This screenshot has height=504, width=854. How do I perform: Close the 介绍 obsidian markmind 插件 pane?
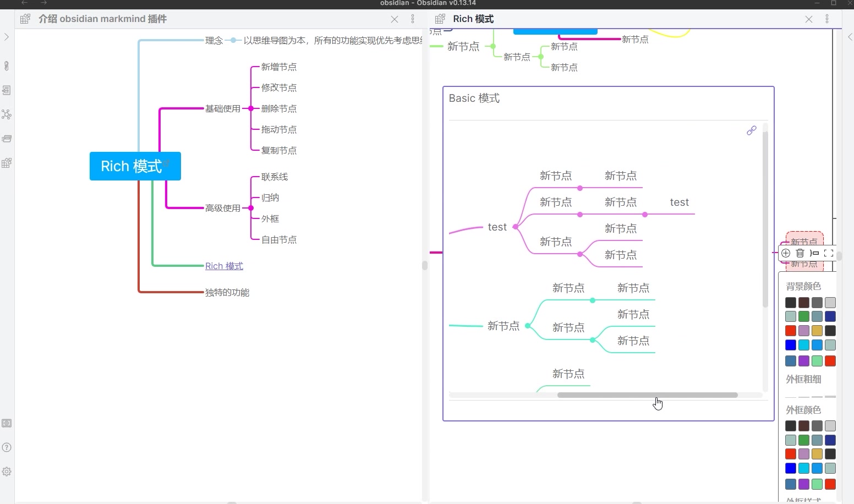(395, 19)
